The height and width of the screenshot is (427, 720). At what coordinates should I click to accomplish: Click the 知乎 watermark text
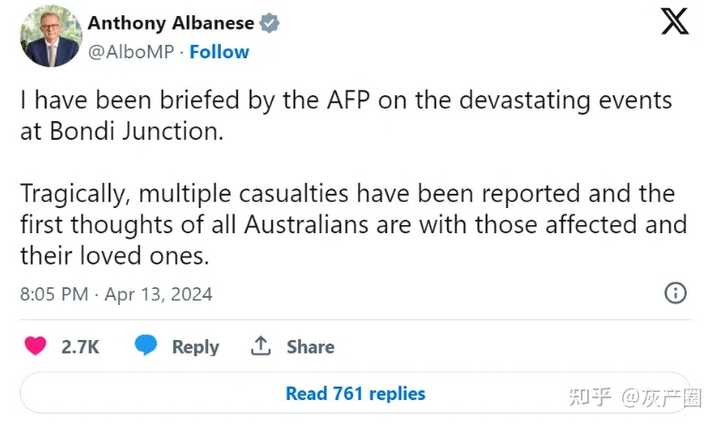(x=590, y=397)
